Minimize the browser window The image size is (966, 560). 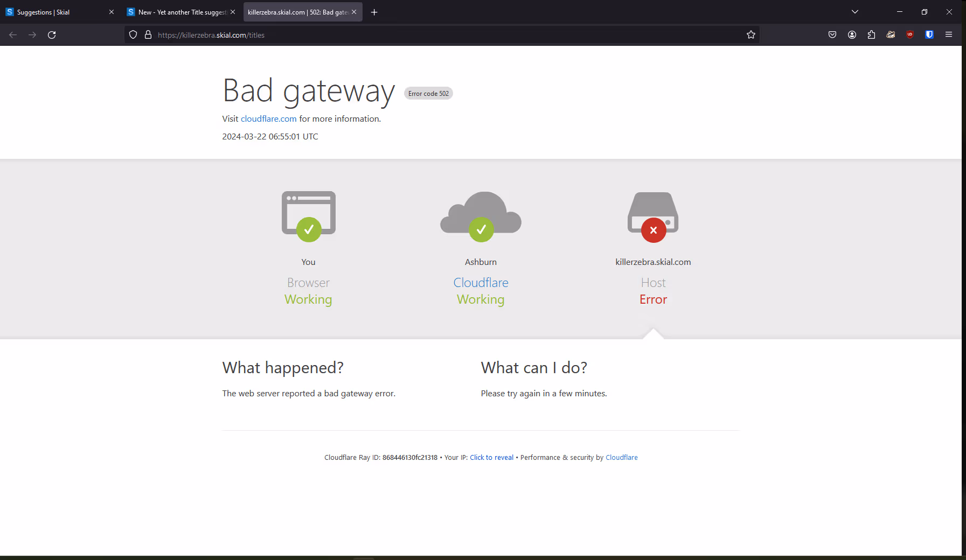899,12
